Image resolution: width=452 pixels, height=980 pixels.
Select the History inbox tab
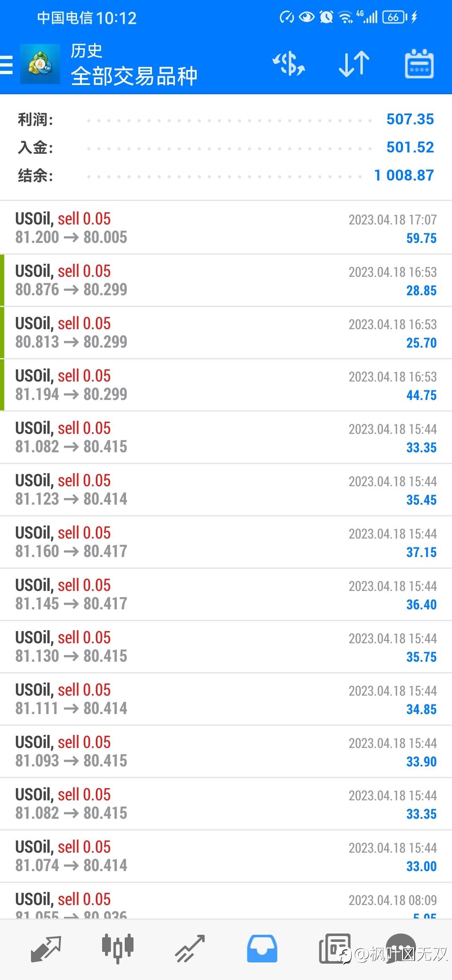[262, 949]
